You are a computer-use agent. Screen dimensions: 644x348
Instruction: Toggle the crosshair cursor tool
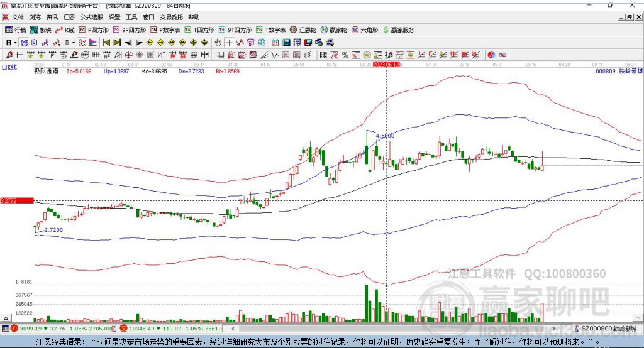[x=229, y=43]
